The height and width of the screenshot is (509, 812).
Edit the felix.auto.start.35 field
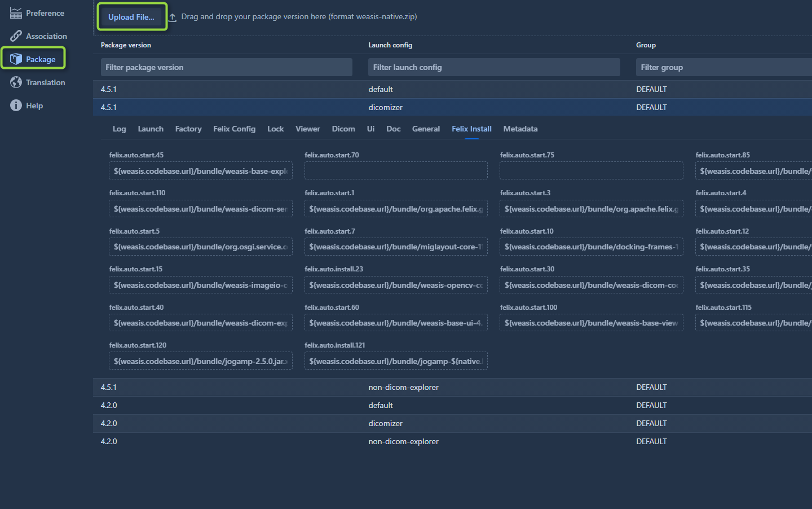click(x=754, y=285)
